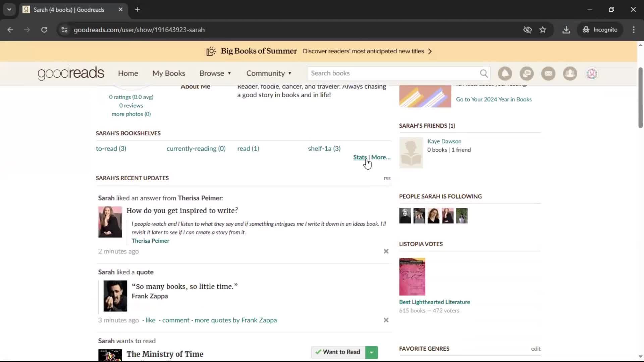Screen dimensions: 644x362
Task: Edit the Favorite Genres section
Action: coord(536,349)
